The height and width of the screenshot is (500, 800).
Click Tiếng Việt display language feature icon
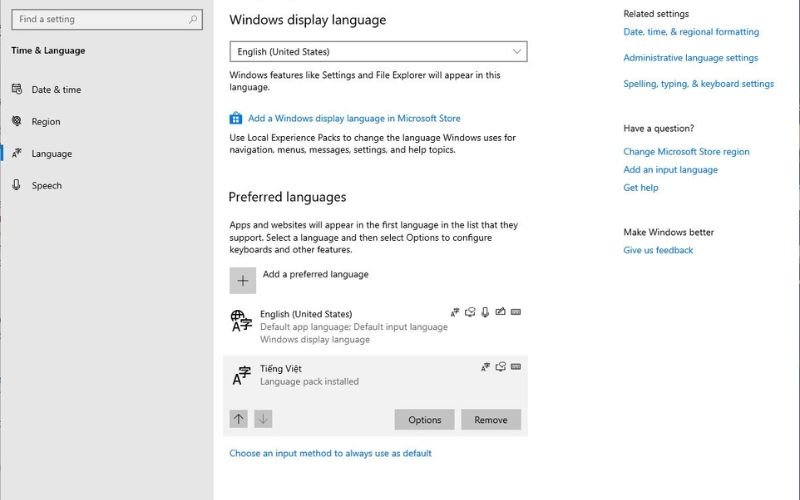485,367
